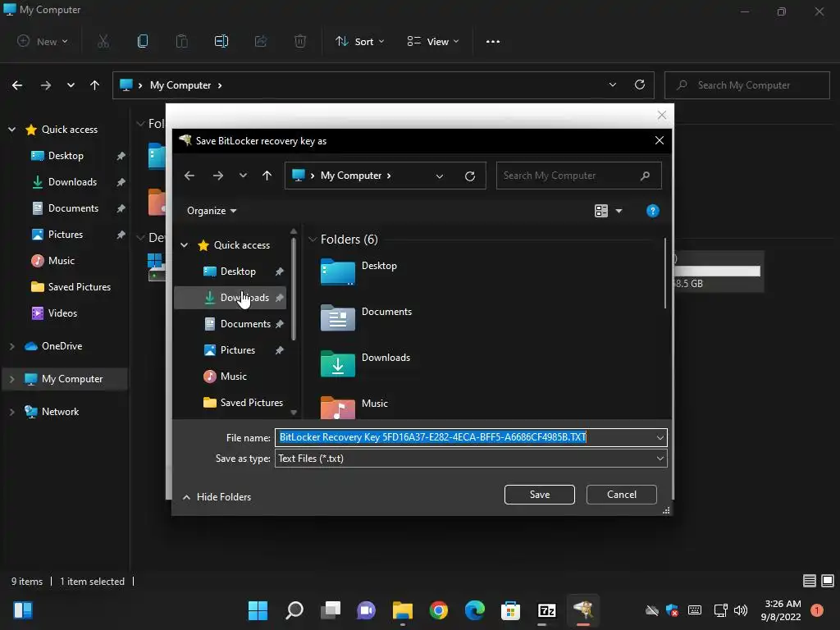Screen dimensions: 840x630
Task: Collapse Quick access in File Explorer sidebar
Action: tap(11, 129)
